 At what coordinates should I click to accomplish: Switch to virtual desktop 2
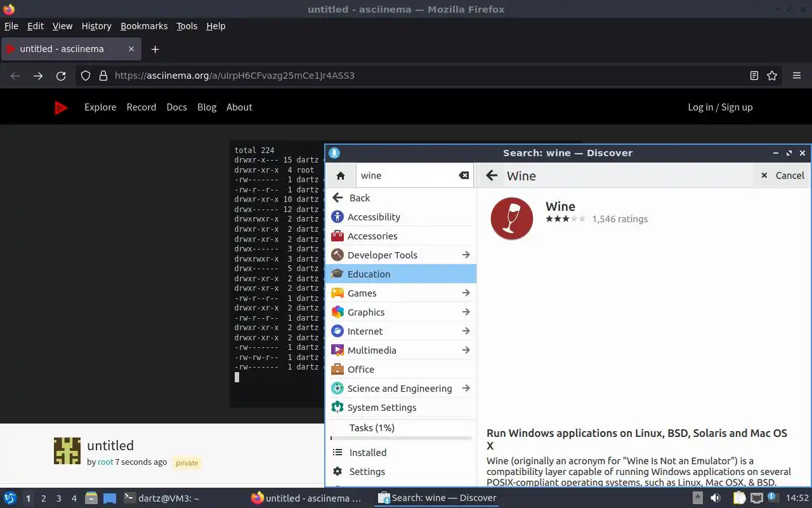click(x=44, y=498)
